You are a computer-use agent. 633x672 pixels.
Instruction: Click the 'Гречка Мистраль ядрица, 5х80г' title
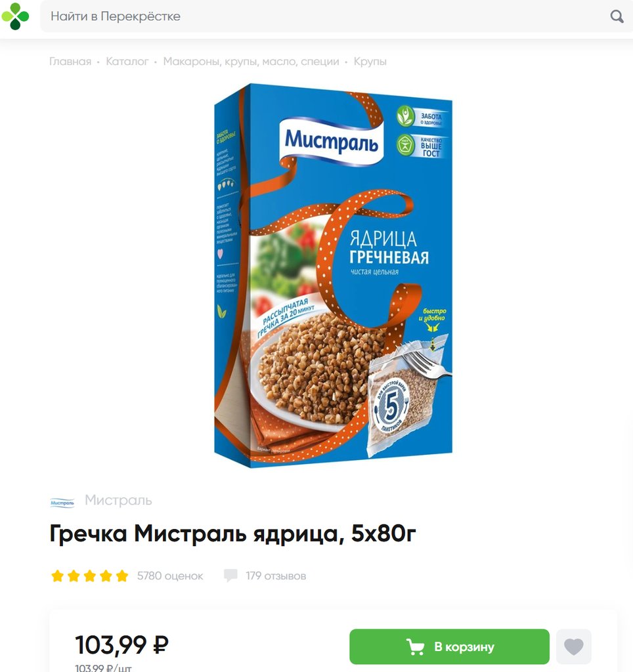coord(232,534)
